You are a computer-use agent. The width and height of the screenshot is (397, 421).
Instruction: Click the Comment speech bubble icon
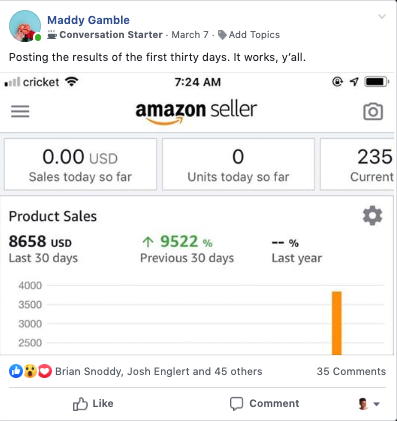[x=236, y=404]
